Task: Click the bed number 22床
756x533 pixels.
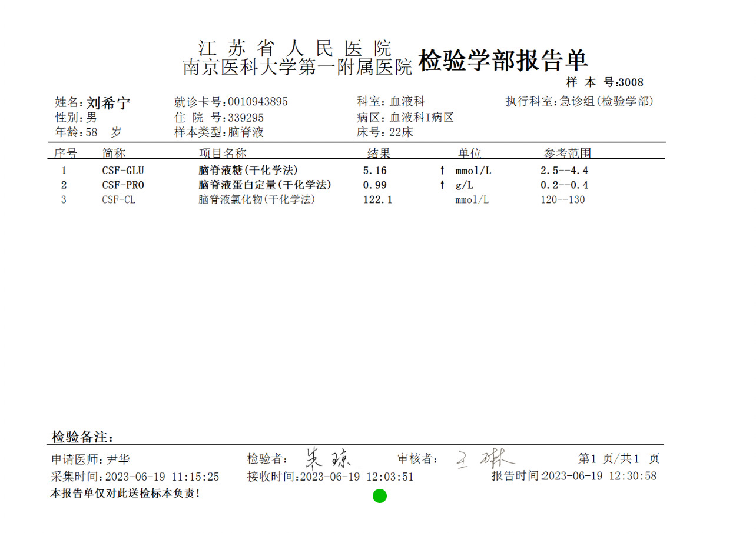Action: pyautogui.click(x=402, y=132)
